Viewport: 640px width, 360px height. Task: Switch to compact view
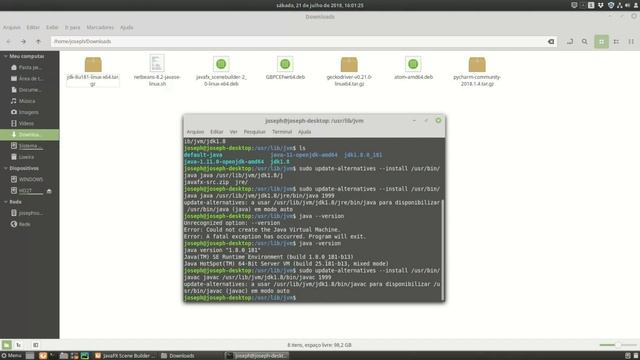coord(631,42)
